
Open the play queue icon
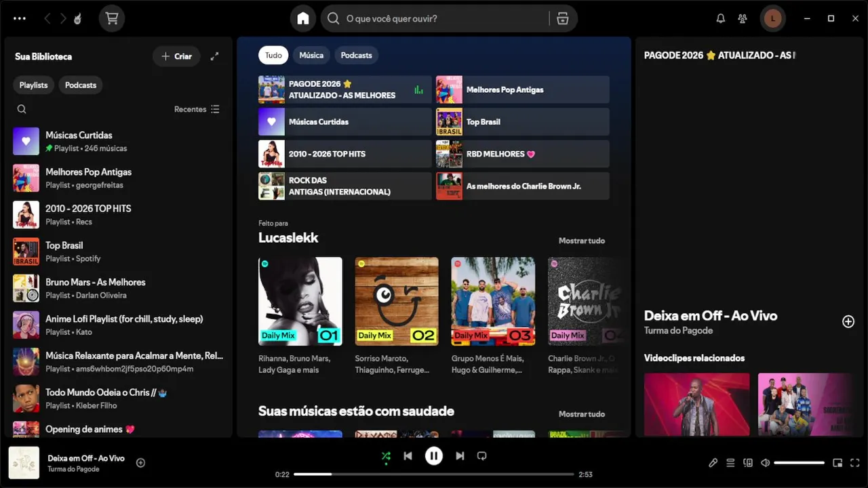tap(730, 463)
